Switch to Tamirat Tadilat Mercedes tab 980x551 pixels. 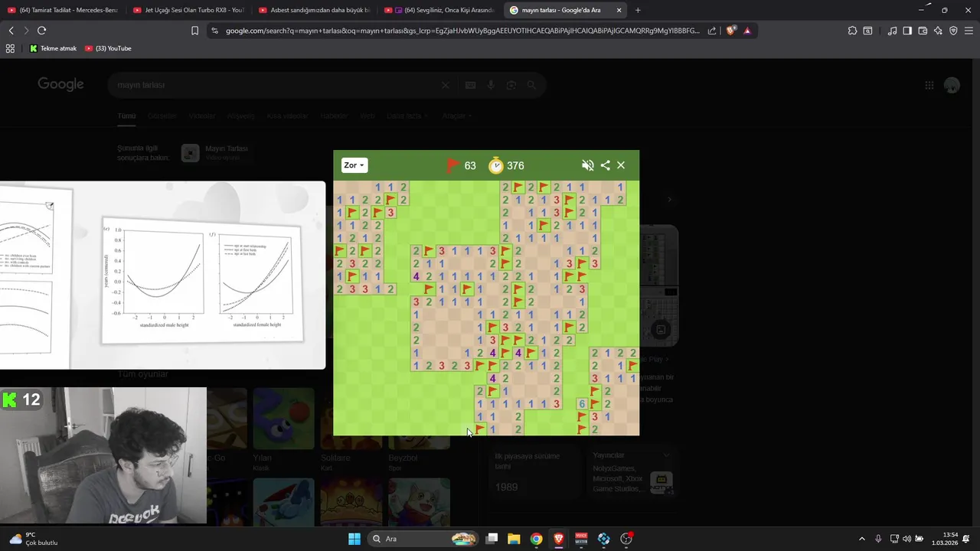pos(63,10)
